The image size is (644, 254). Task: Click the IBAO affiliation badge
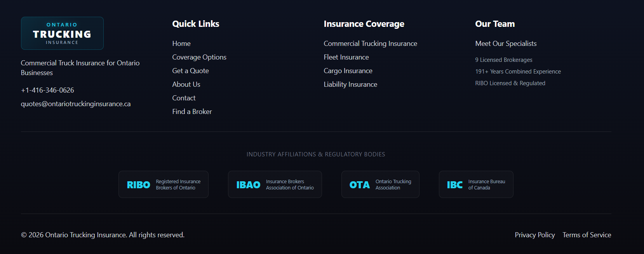[275, 185]
